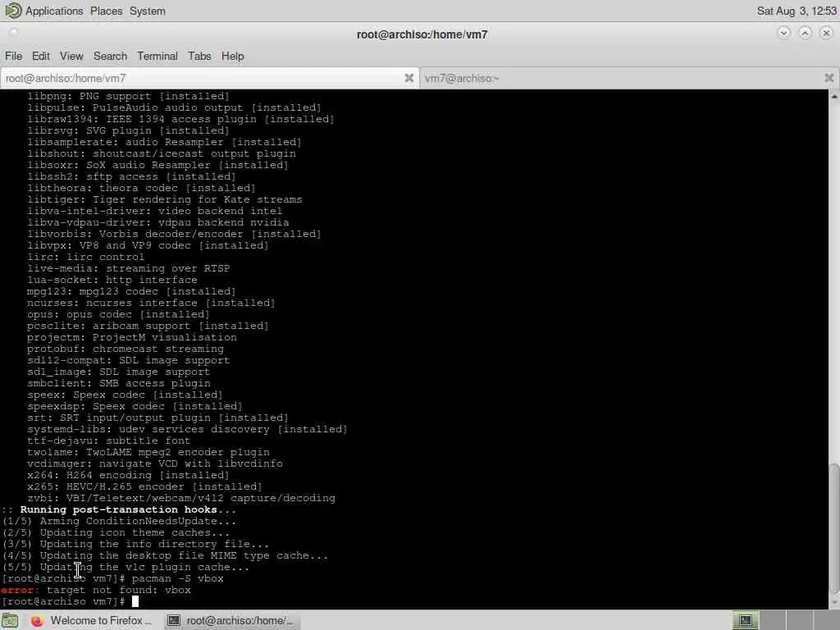Click the show desktop icon in bottom panel

10,620
